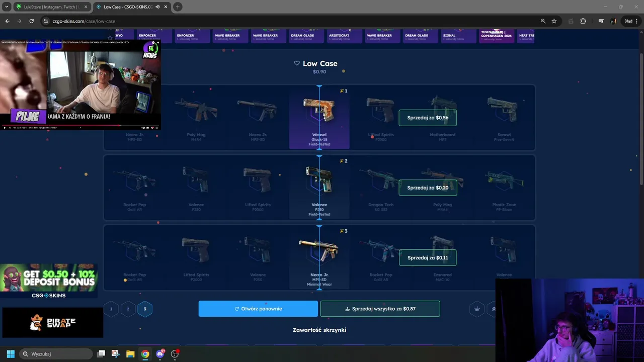The width and height of the screenshot is (644, 362).
Task: Click the Photic Zone PP-Bizon skin
Action: click(x=504, y=187)
